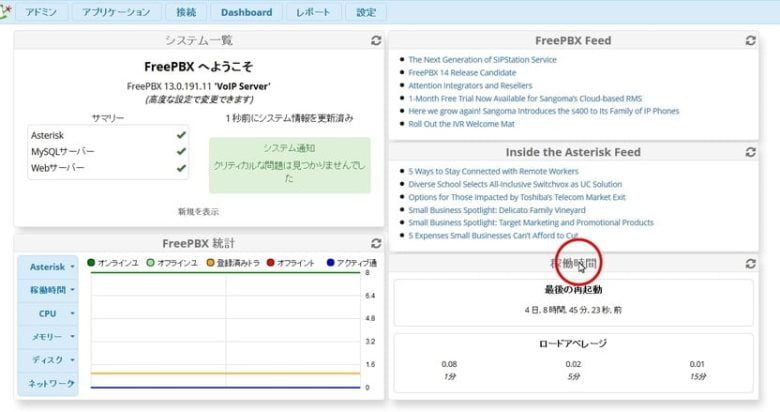Screen dimensions: 780x412
Task: Toggle the light green オフラインユ legend series
Action: [x=172, y=263]
